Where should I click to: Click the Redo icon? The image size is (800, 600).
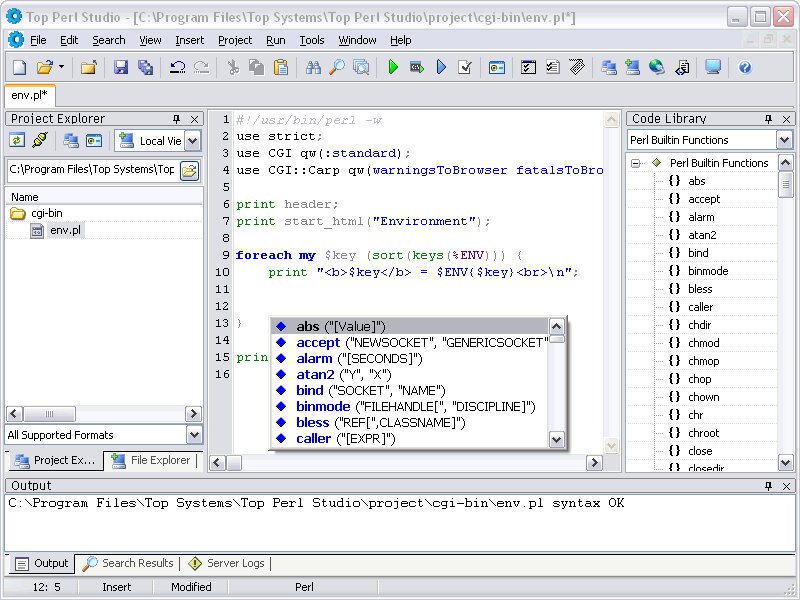202,67
